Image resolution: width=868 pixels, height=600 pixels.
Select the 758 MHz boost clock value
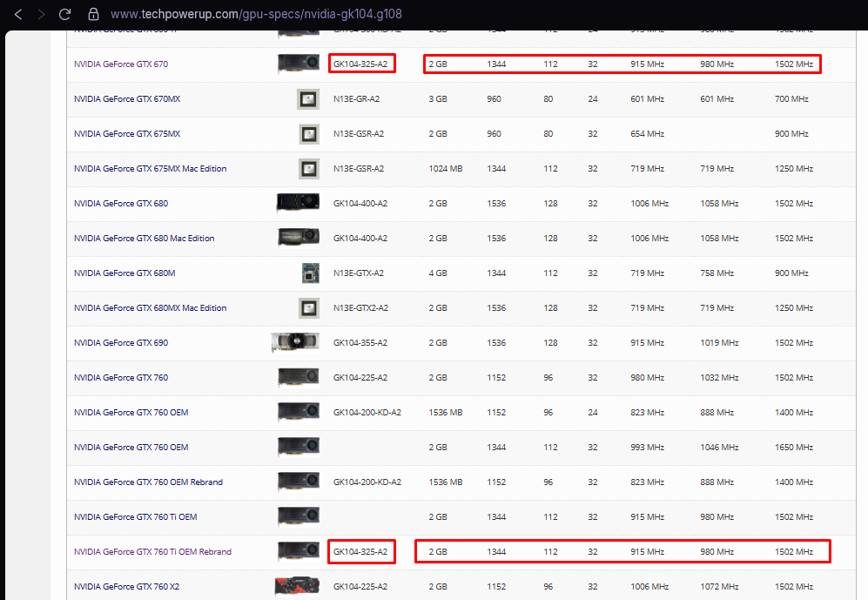pyautogui.click(x=717, y=273)
